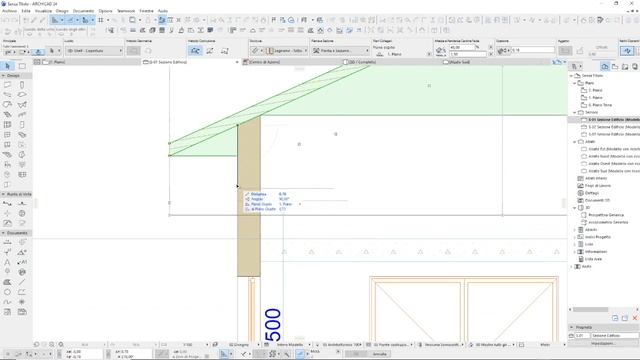The width and height of the screenshot is (640, 360).
Task: Select Prospettiva Generica in Navigator
Action: point(606,215)
